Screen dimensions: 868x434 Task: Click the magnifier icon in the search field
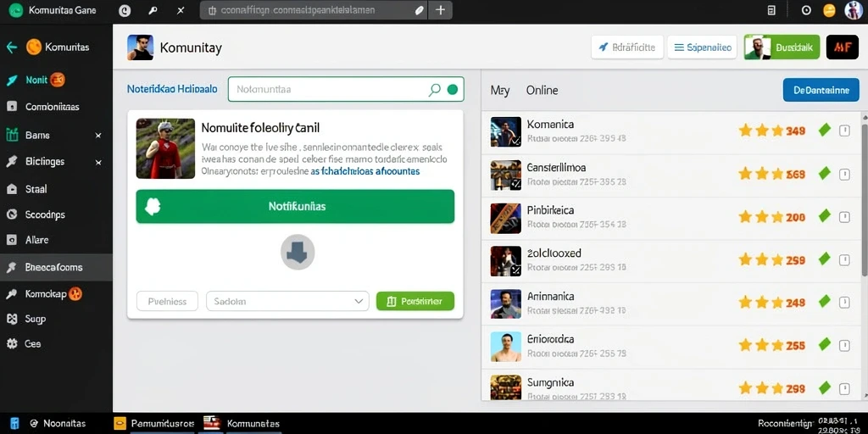(435, 90)
